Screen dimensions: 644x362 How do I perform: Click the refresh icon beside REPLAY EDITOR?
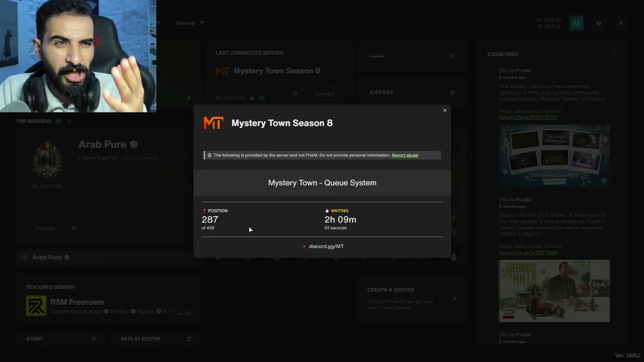click(189, 339)
